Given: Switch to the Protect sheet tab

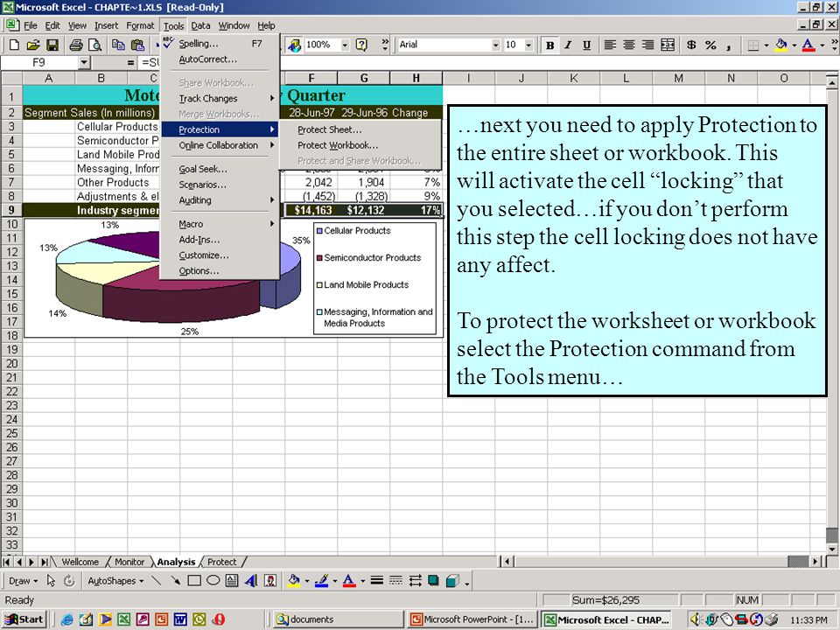Looking at the screenshot, I should tap(221, 562).
